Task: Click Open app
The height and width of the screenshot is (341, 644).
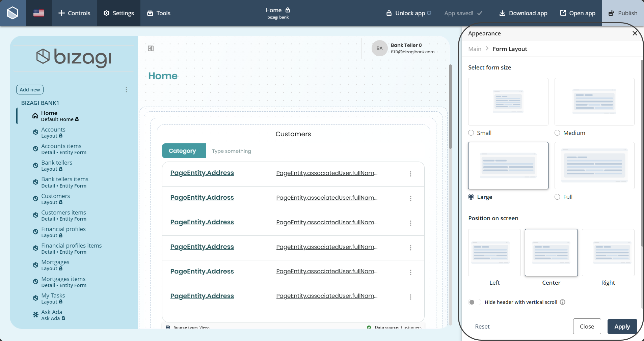Action: click(578, 13)
